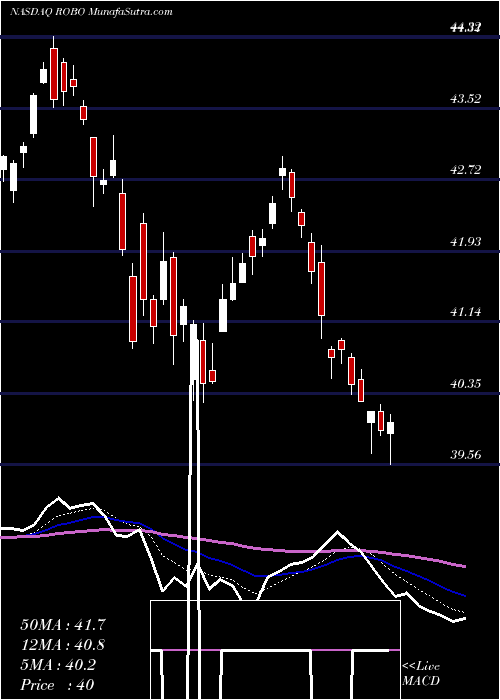Click the 41.14 price level label

[466, 312]
